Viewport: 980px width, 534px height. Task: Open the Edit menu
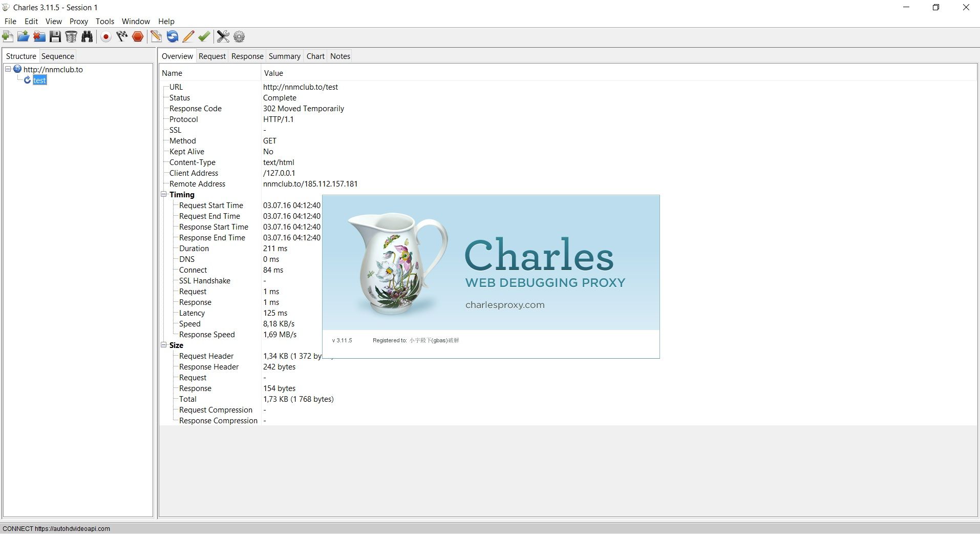[x=31, y=21]
